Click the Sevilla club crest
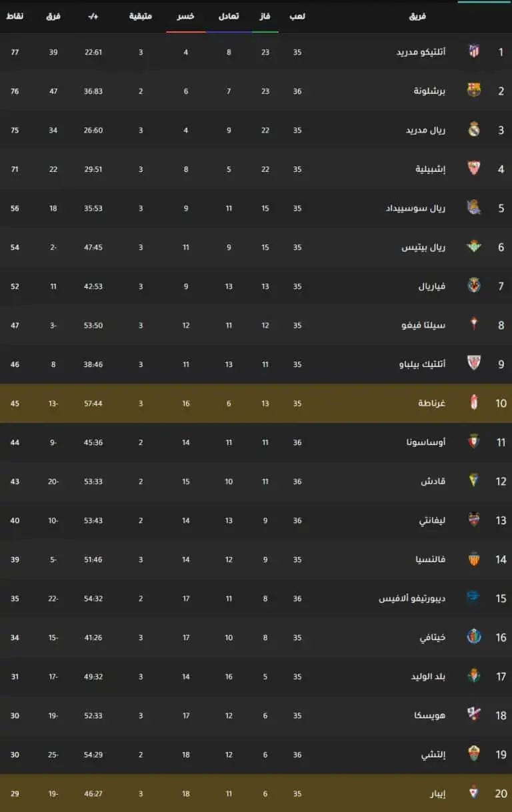Viewport: 512px width, 812px height. point(474,169)
